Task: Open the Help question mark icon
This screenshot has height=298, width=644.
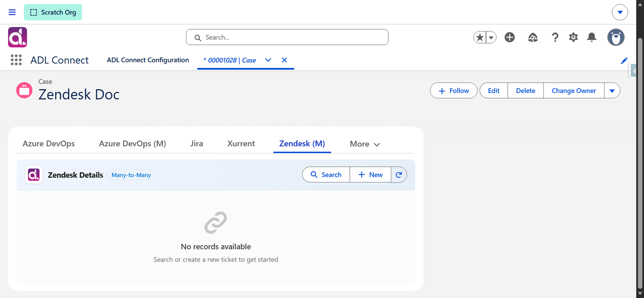Action: 555,37
